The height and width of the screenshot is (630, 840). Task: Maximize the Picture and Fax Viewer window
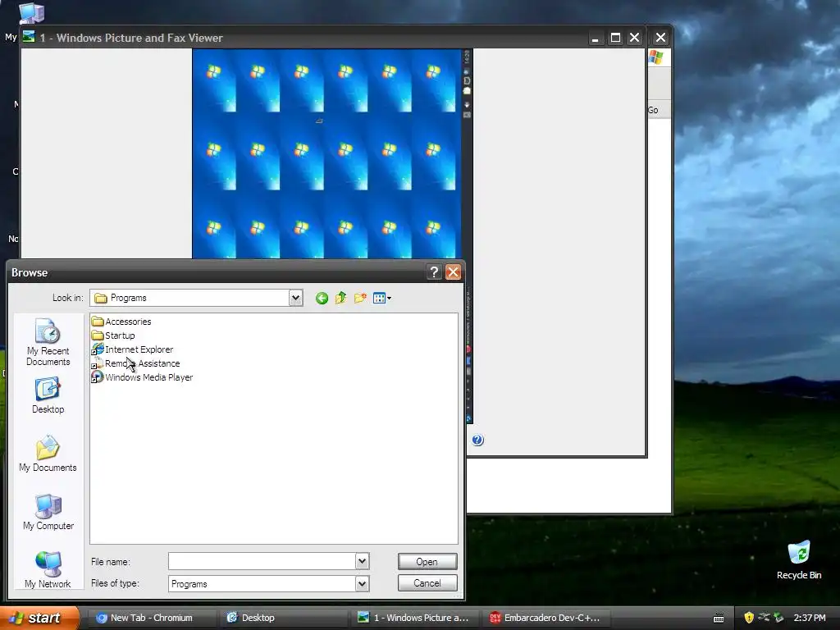[x=615, y=38]
